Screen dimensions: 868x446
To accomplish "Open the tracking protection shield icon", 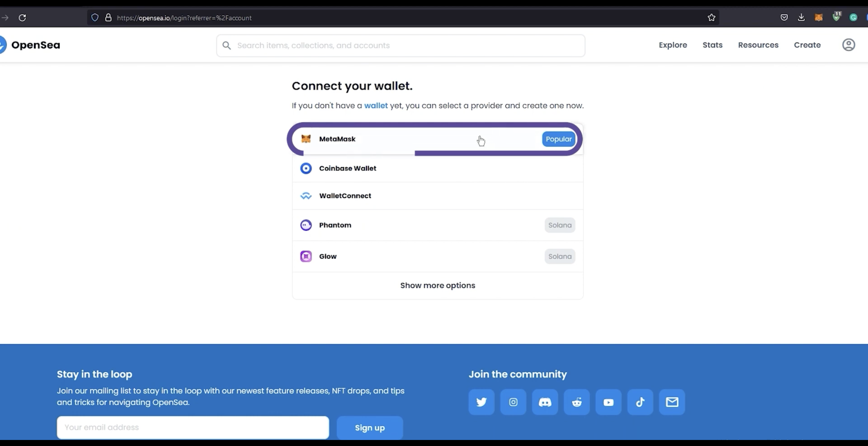I will 95,17.
